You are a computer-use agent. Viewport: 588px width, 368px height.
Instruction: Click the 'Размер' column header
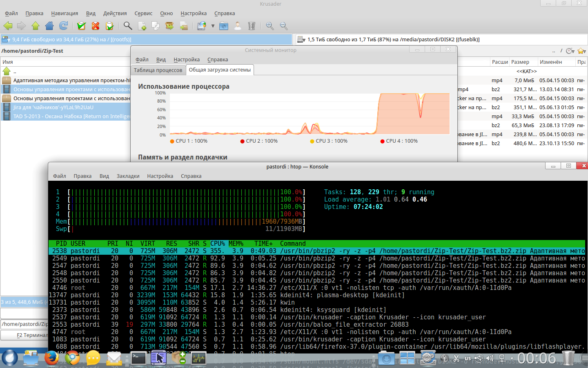coord(520,62)
